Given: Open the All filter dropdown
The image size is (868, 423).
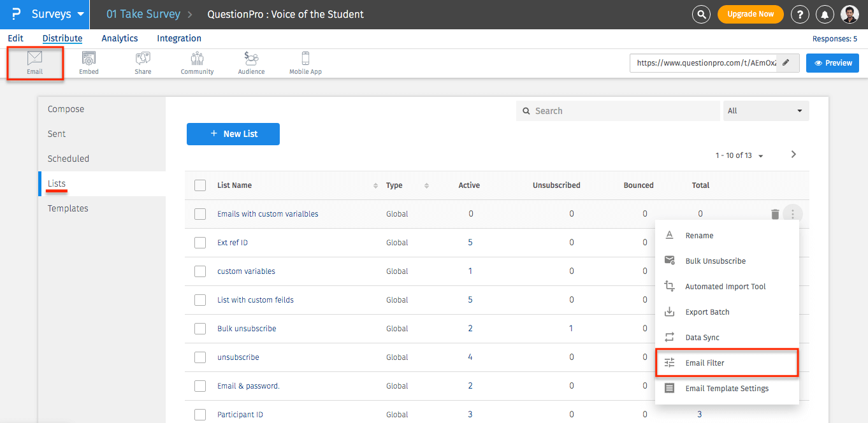Looking at the screenshot, I should pyautogui.click(x=765, y=111).
